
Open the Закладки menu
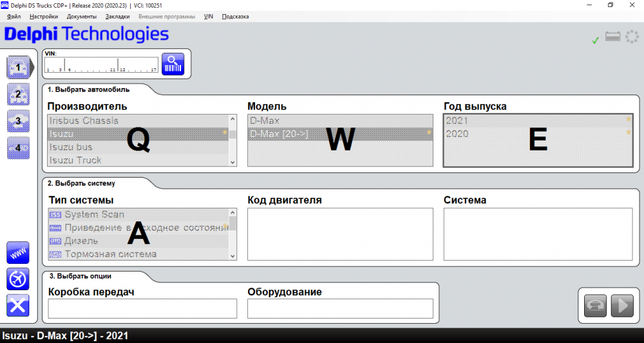click(x=117, y=17)
